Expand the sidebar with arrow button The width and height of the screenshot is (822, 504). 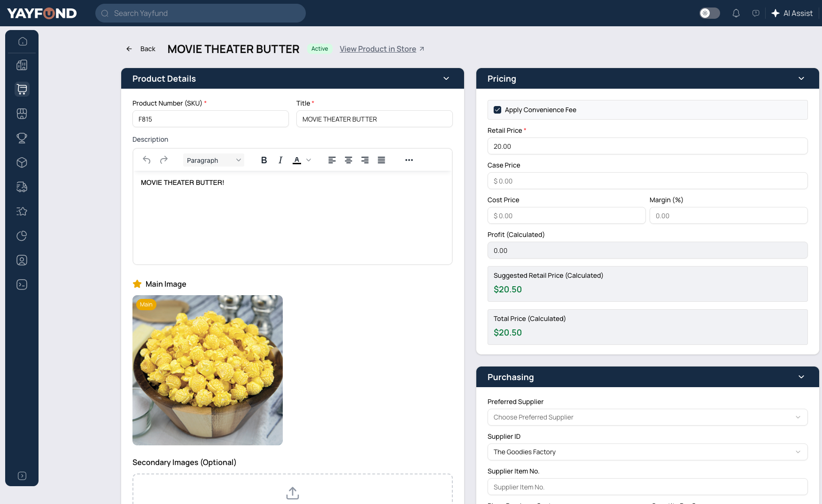click(22, 476)
